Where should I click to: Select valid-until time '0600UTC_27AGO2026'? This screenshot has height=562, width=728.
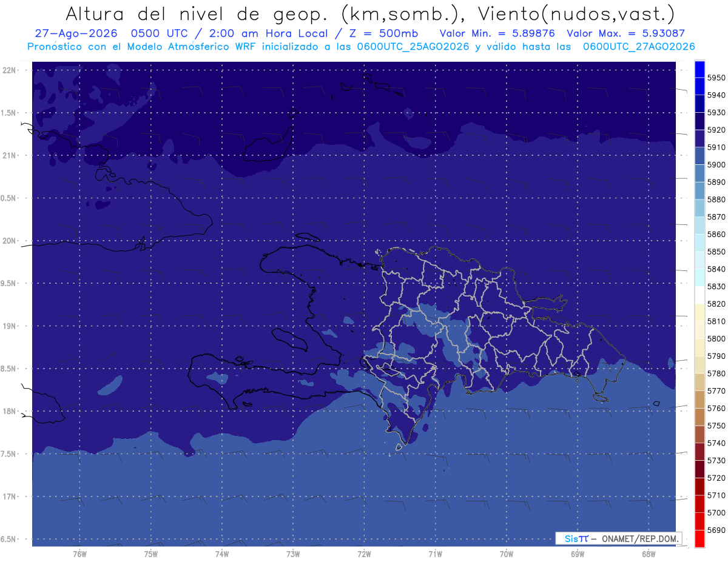pyautogui.click(x=639, y=47)
